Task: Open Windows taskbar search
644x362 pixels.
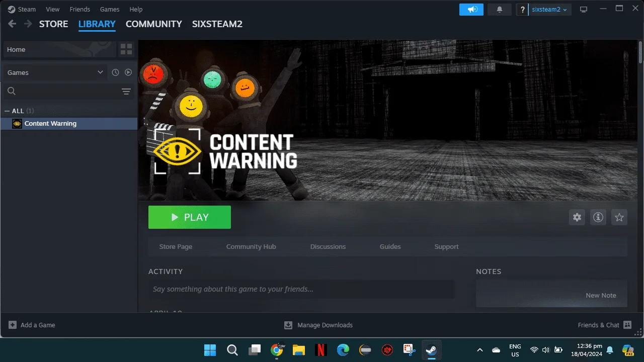Action: pyautogui.click(x=232, y=350)
